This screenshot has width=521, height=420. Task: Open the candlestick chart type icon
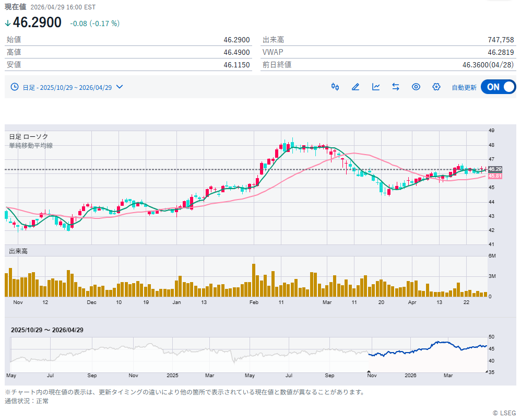pyautogui.click(x=335, y=87)
